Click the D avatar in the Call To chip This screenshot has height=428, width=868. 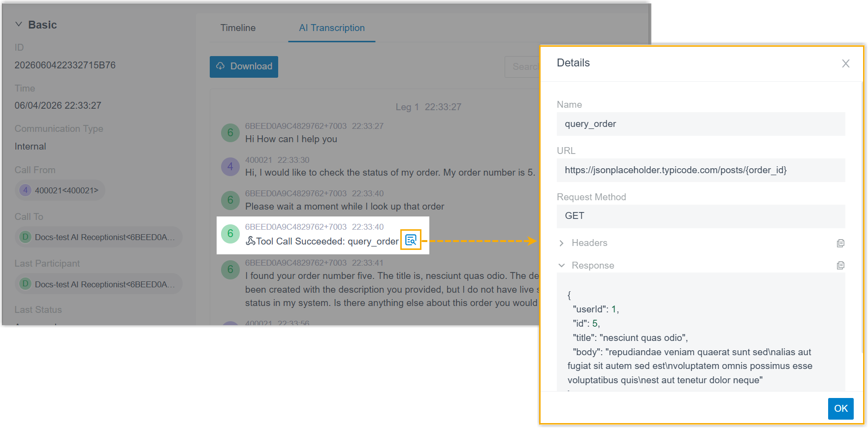(x=25, y=237)
